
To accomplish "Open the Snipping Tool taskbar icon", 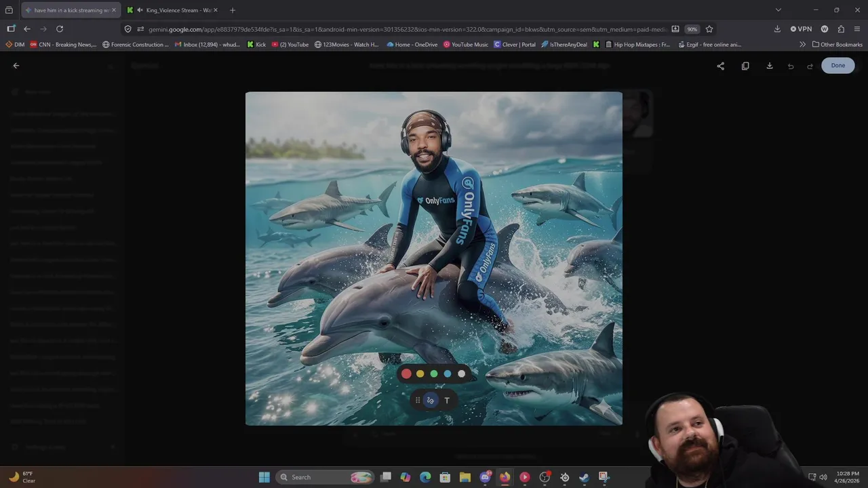I will 604,477.
